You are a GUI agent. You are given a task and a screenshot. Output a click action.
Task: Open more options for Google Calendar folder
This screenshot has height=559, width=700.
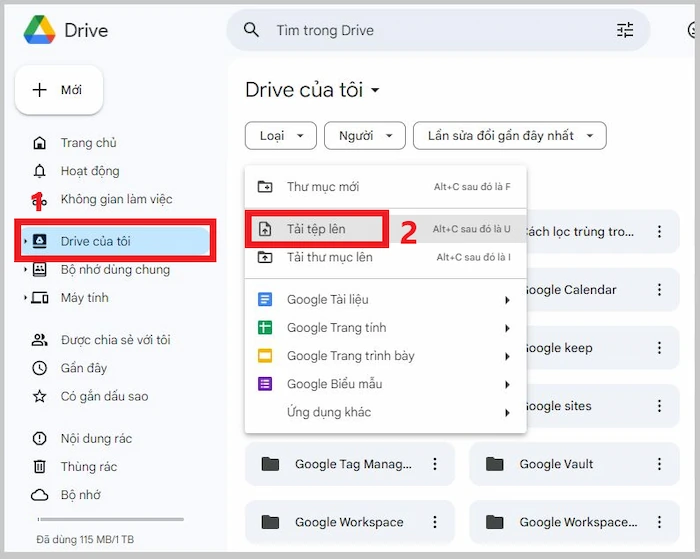tap(659, 290)
